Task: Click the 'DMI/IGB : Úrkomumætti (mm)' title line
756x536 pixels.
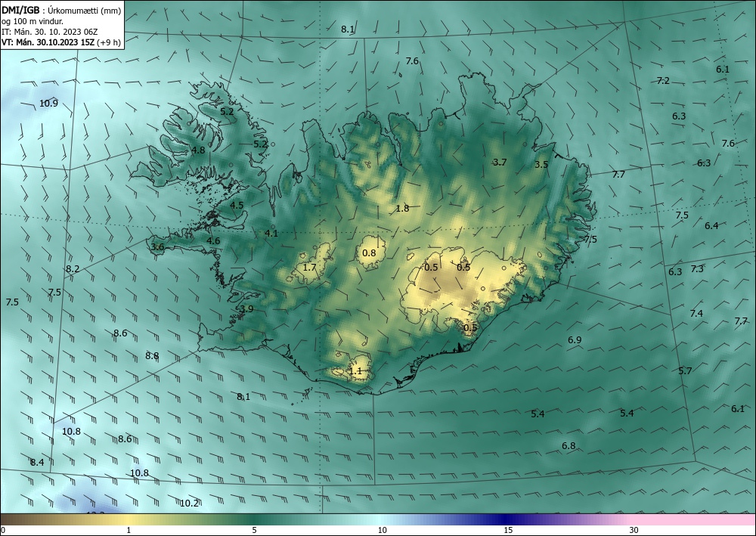Action: pos(61,10)
